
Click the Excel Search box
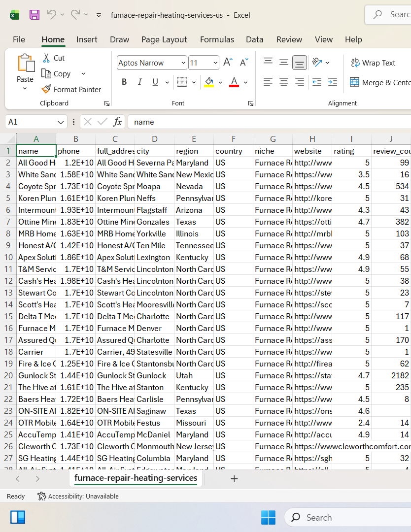click(388, 15)
